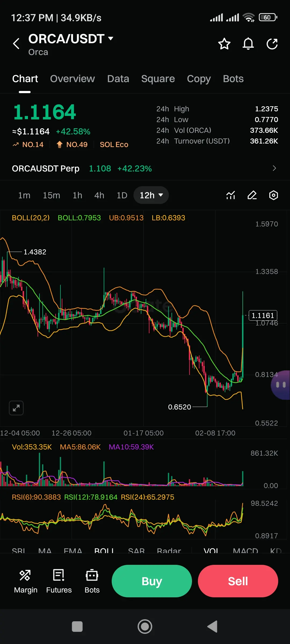Tap the MA10:59.39K volume legend

[131, 447]
